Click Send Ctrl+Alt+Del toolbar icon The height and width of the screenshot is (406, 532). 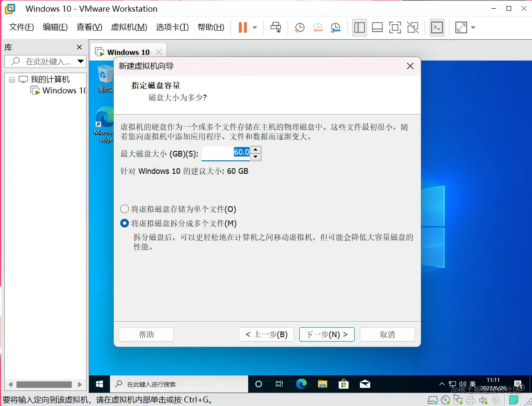coord(276,27)
